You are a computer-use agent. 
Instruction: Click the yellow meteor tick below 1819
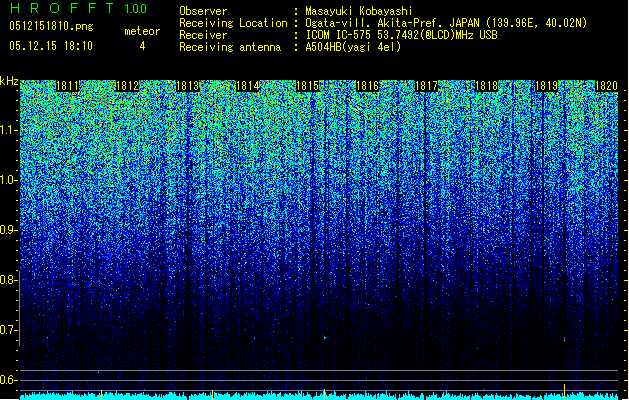click(564, 391)
